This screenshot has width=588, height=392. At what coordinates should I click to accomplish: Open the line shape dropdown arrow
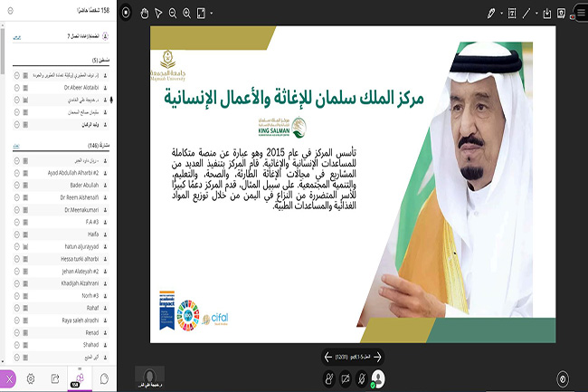click(536, 14)
